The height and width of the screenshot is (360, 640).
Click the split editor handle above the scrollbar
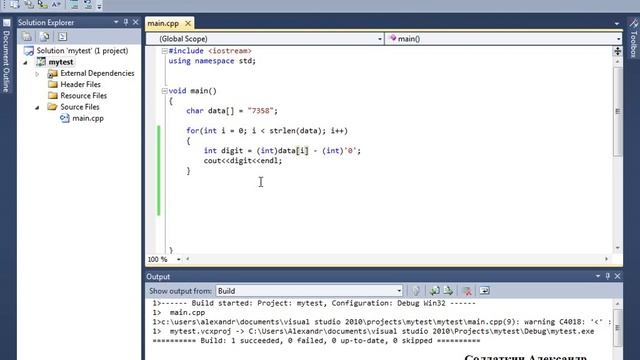click(x=618, y=51)
